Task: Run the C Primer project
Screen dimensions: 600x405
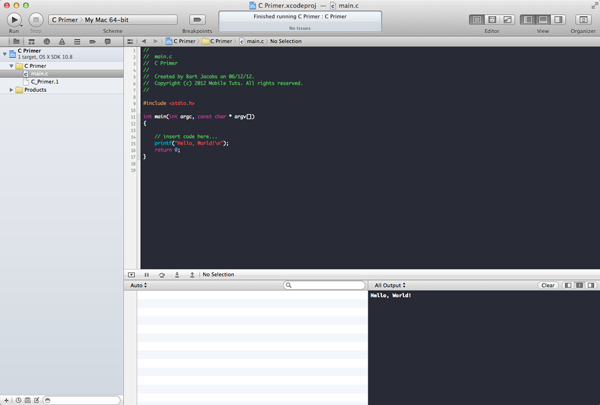Action: (x=14, y=20)
